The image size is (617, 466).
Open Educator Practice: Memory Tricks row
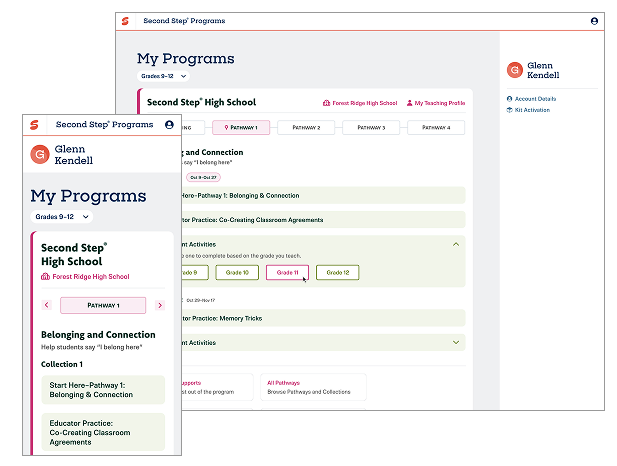[x=323, y=318]
